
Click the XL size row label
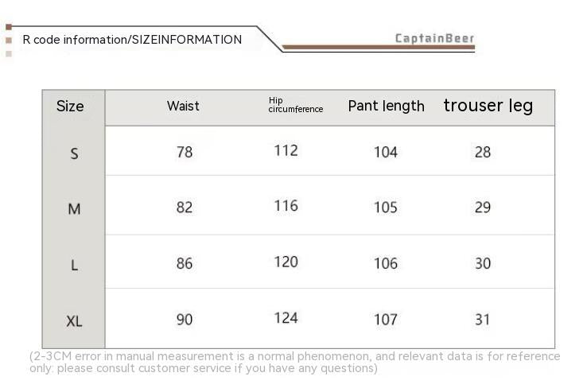click(x=74, y=322)
